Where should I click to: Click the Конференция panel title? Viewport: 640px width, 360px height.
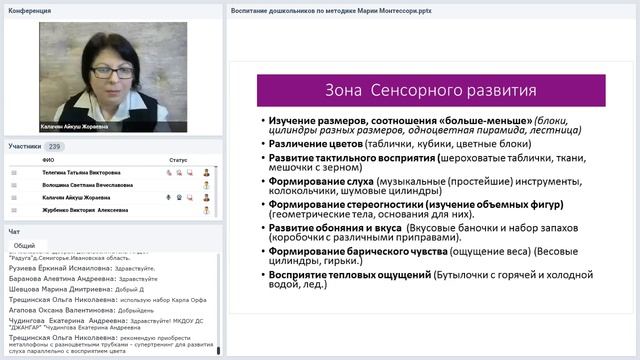click(29, 11)
